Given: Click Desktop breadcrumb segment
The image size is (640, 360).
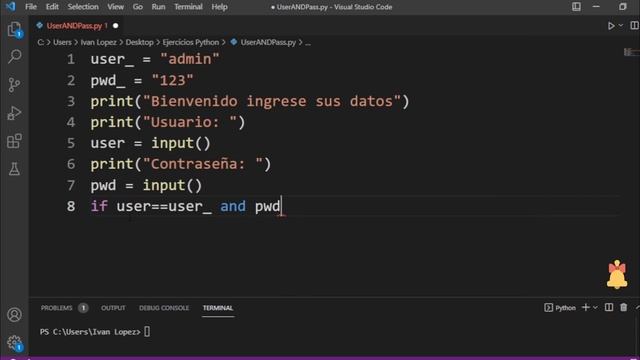Looking at the screenshot, I should (x=140, y=42).
